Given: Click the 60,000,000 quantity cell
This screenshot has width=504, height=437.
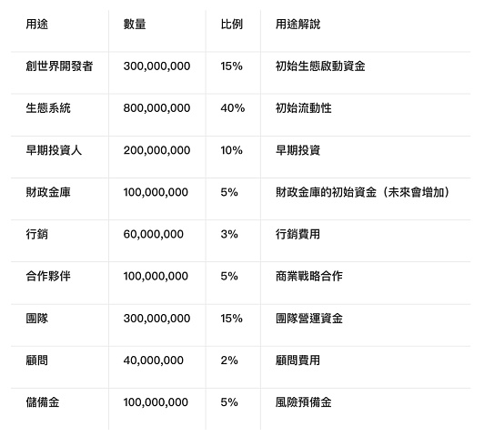Looking at the screenshot, I should coord(154,234).
